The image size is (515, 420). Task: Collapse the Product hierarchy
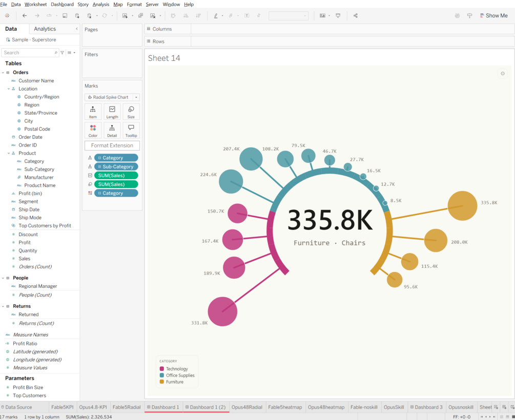pos(9,153)
